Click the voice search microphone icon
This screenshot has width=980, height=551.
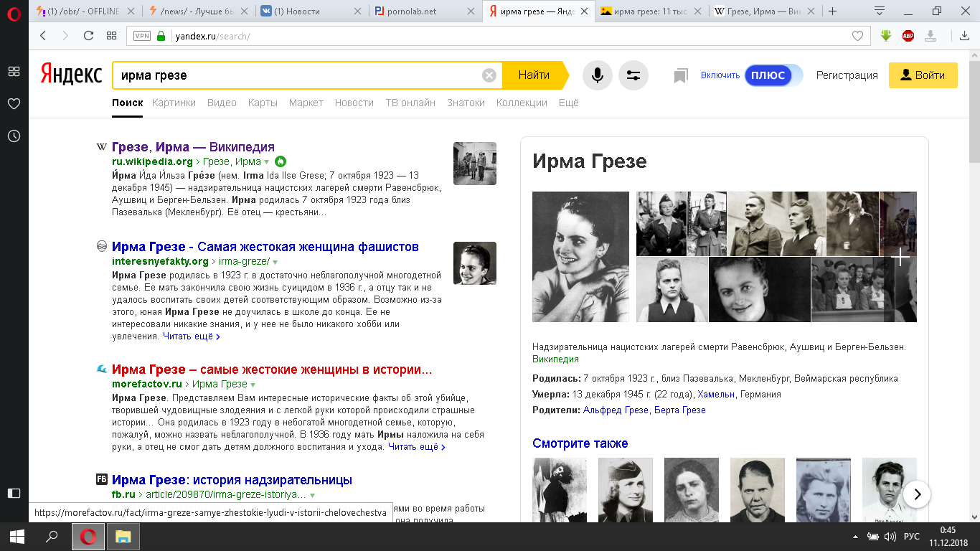coord(597,75)
